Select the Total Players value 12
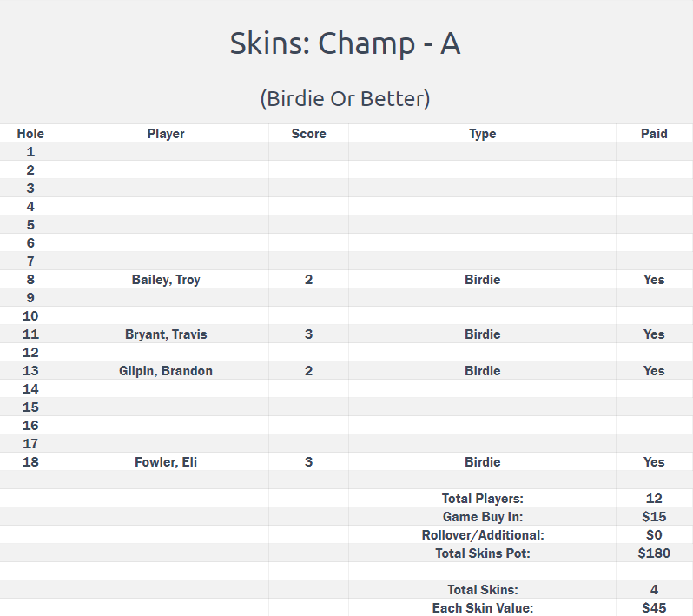Viewport: 693px width, 616px height. pyautogui.click(x=654, y=499)
